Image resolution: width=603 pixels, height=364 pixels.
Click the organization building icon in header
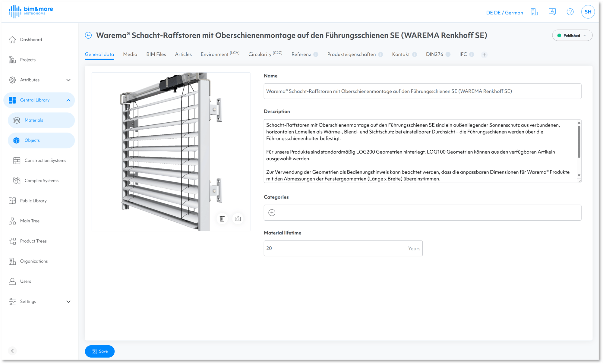(x=534, y=12)
